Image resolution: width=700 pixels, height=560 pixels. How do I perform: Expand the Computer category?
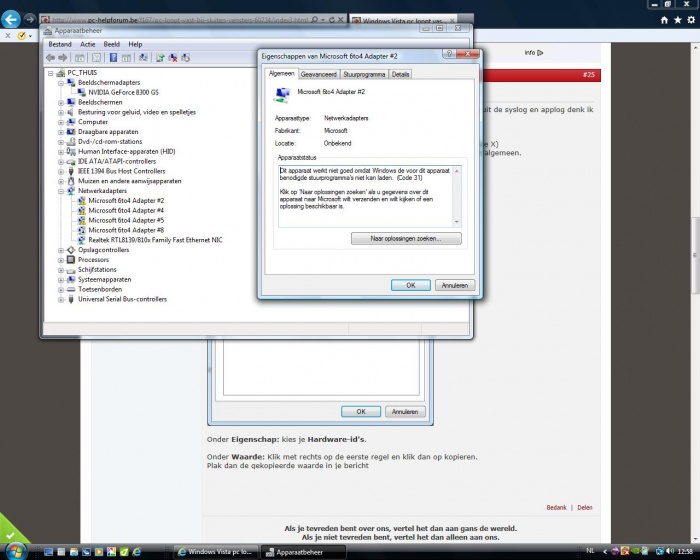click(61, 122)
